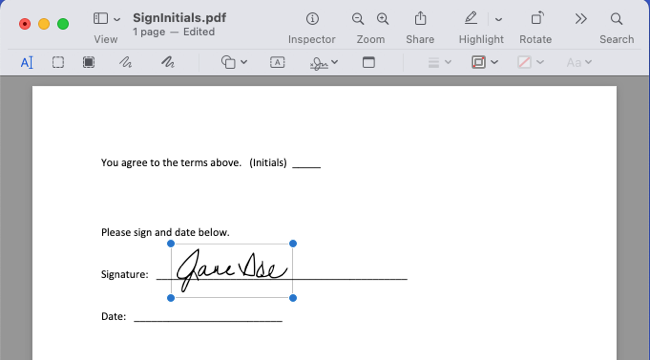Click the '1 page — Edited' subtitle
Viewport: 650px width, 360px height.
pyautogui.click(x=174, y=32)
